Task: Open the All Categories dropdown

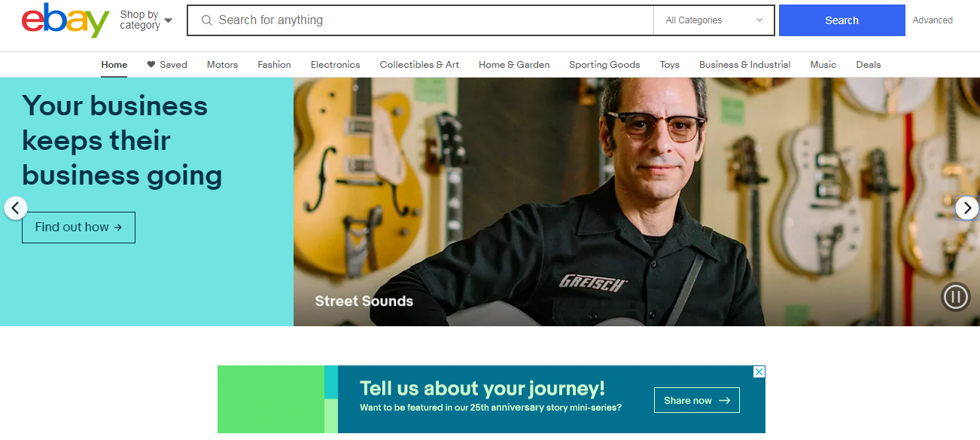Action: (714, 20)
